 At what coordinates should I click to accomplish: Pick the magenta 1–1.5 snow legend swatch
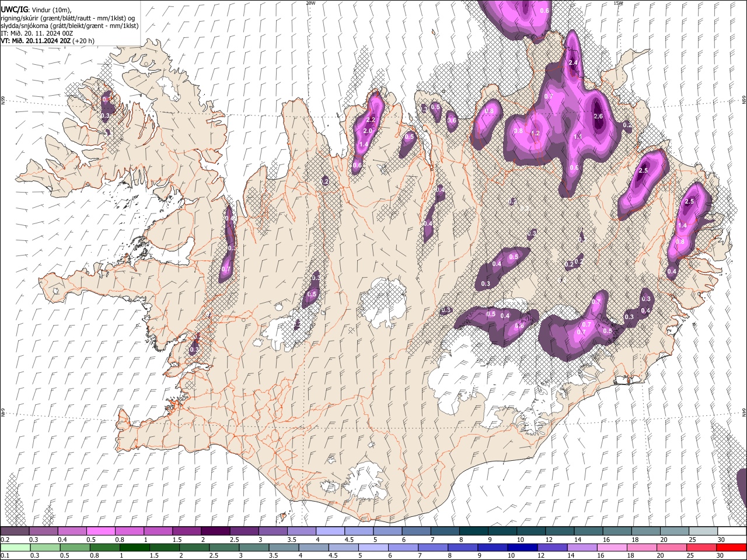(x=158, y=531)
